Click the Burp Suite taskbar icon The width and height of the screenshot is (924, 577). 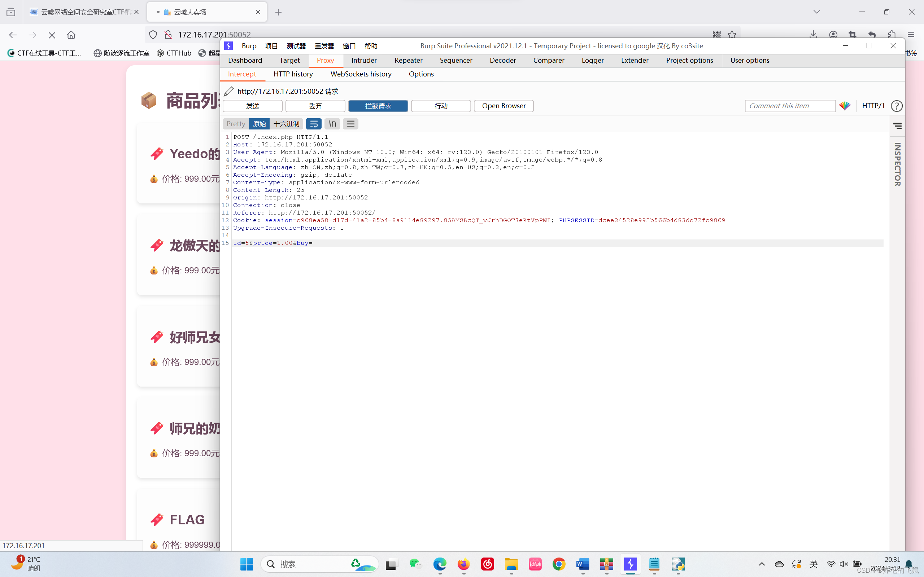(x=631, y=564)
